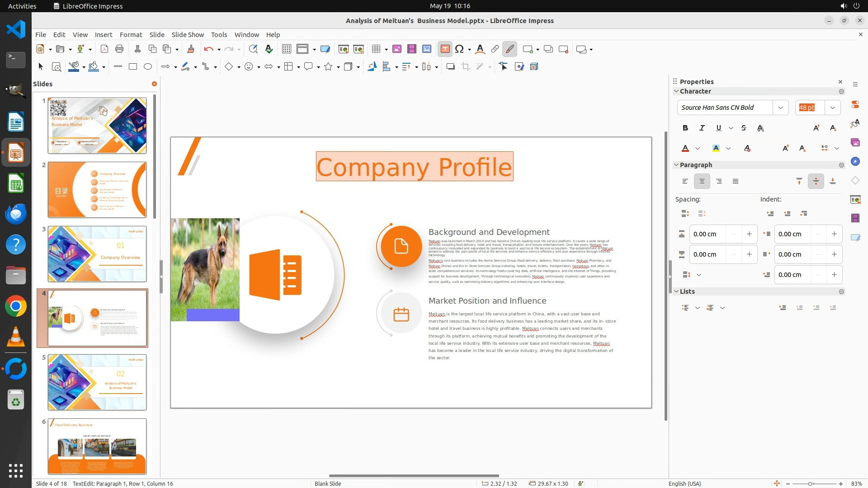The image size is (868, 488).
Task: Open the font name dropdown
Action: tap(780, 108)
